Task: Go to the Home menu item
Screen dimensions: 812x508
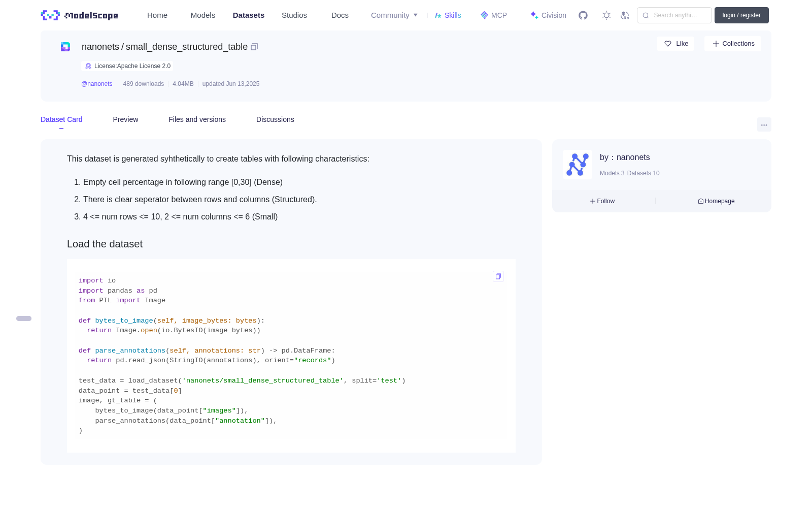Action: point(157,15)
